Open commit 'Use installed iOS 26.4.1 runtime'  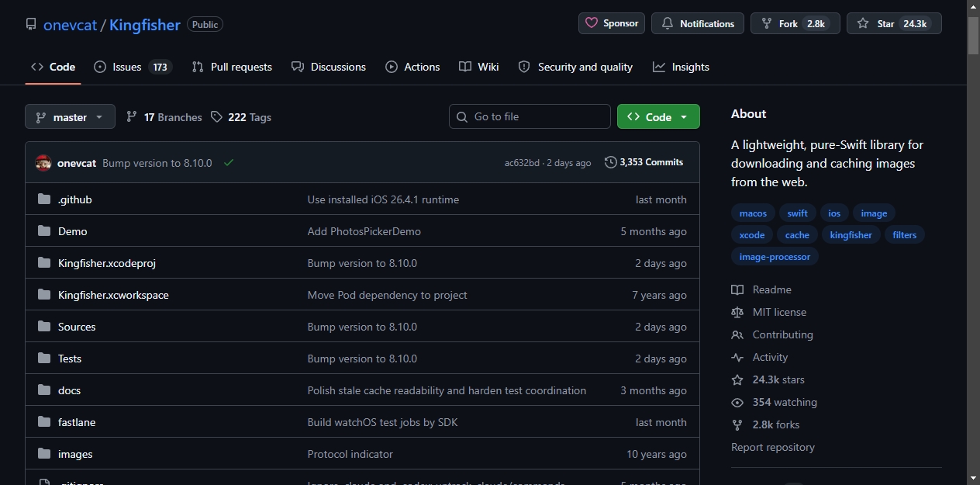(383, 199)
